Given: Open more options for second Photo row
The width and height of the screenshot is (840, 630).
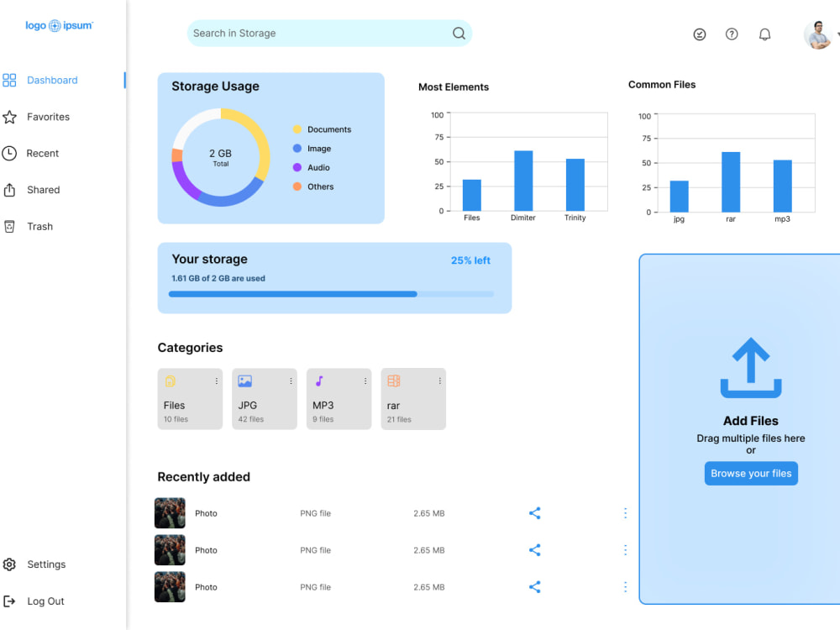Looking at the screenshot, I should tap(625, 550).
